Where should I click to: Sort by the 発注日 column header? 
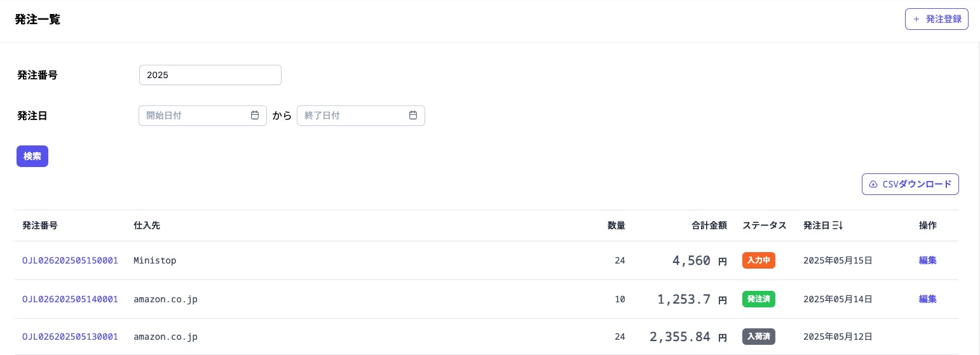point(816,225)
